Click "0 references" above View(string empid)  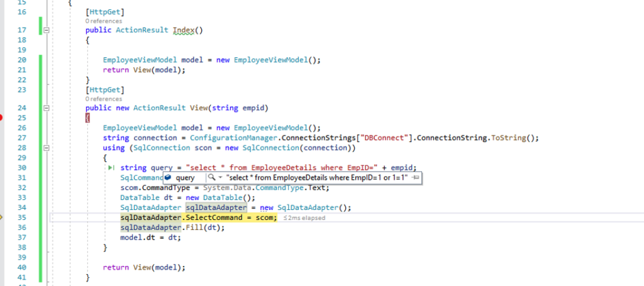pos(103,99)
